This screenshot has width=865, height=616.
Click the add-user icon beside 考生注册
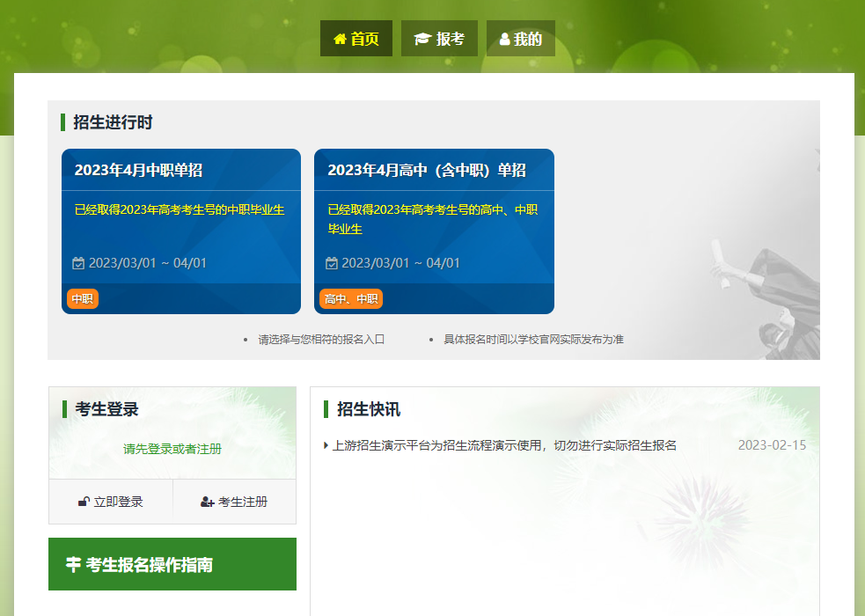[208, 502]
